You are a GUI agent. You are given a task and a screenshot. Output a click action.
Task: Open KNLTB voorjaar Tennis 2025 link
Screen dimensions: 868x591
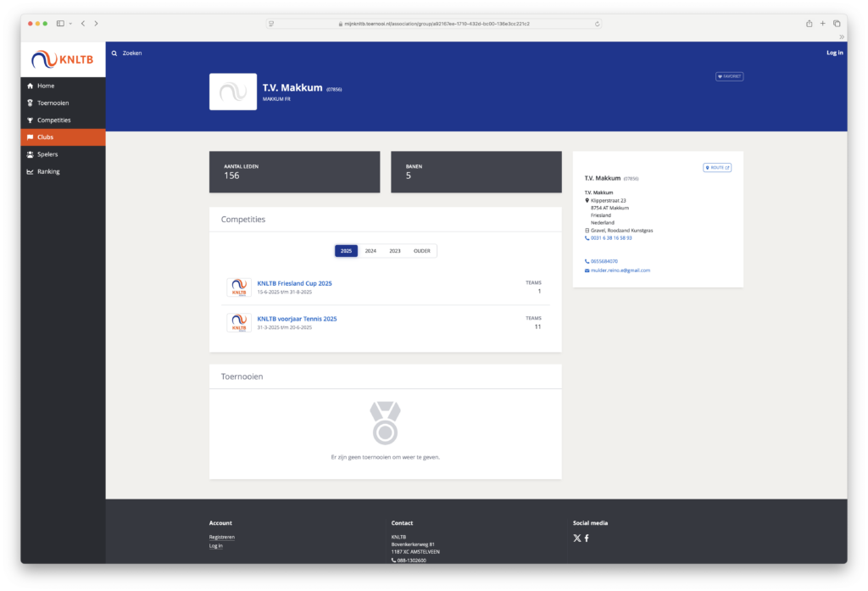[x=297, y=319]
